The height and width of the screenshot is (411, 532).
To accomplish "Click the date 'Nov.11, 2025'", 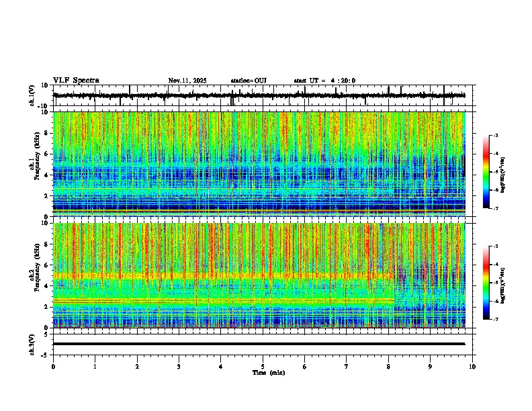I will [187, 81].
